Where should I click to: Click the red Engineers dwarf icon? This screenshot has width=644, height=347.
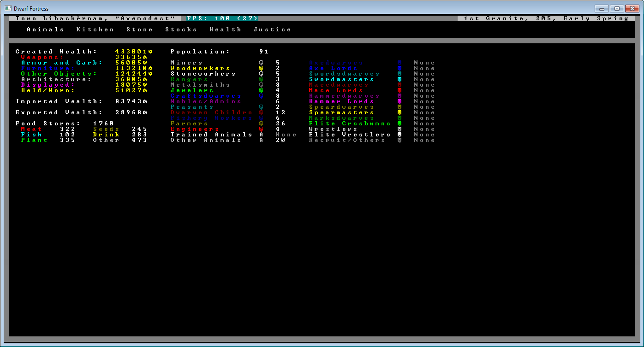click(x=261, y=129)
